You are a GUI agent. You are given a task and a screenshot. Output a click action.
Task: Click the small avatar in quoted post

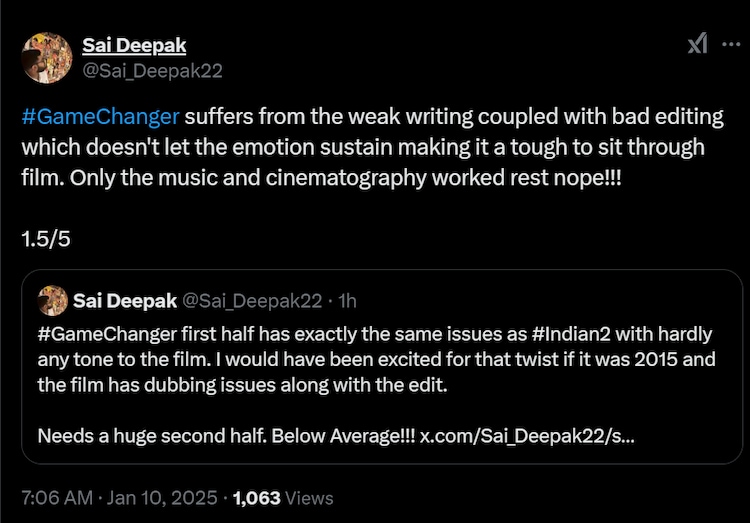[52, 300]
